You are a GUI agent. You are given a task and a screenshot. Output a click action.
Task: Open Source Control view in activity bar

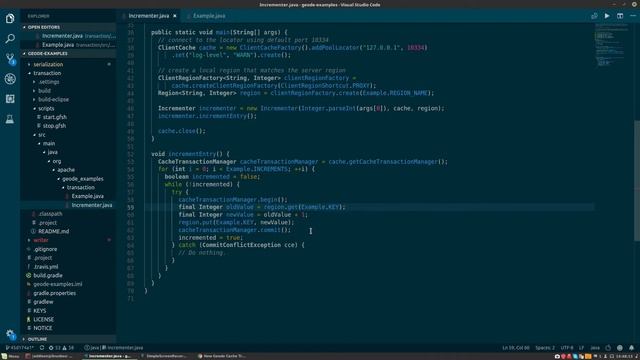[10, 59]
